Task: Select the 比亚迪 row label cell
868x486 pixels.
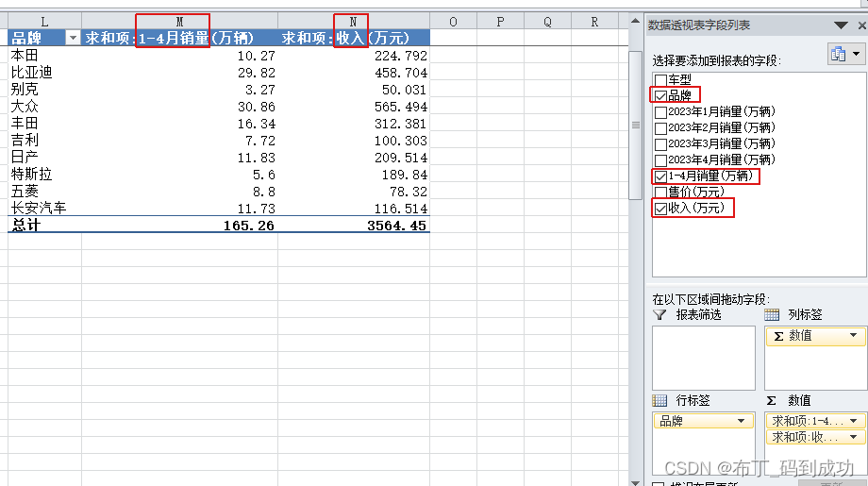Action: (44, 73)
